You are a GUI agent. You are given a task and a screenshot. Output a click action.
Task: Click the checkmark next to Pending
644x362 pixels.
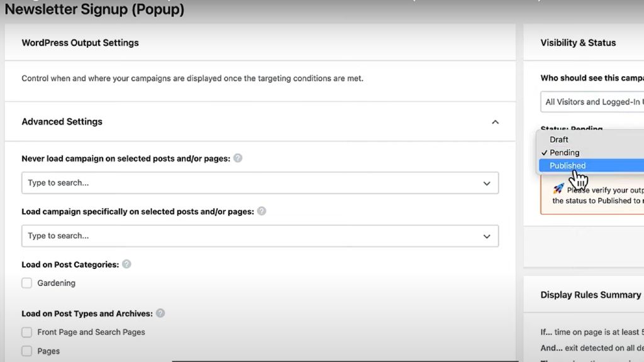pyautogui.click(x=544, y=153)
